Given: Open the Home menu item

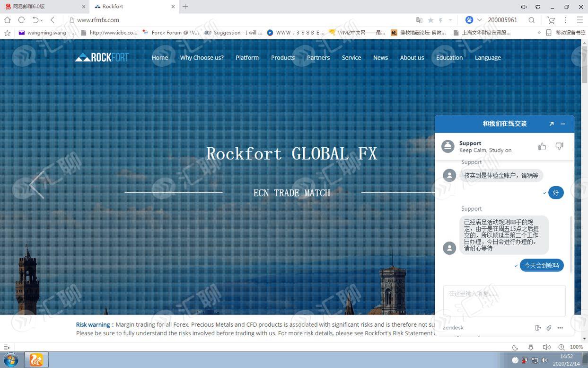Looking at the screenshot, I should pos(160,58).
